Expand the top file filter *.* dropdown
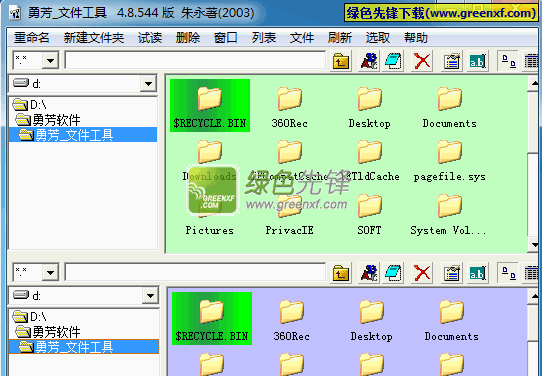This screenshot has height=376, width=542. click(50, 61)
